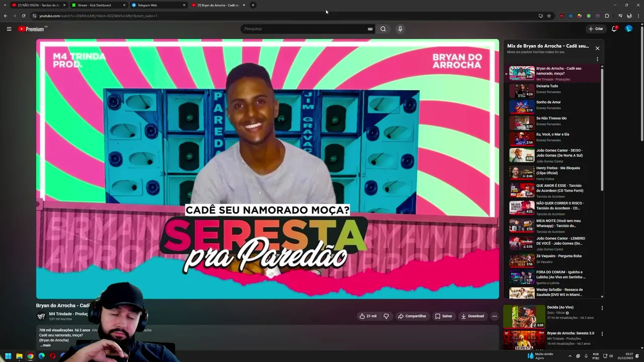Viewport: 644px width, 362px height.
Task: Close the Mix playlist panel
Action: [597, 48]
